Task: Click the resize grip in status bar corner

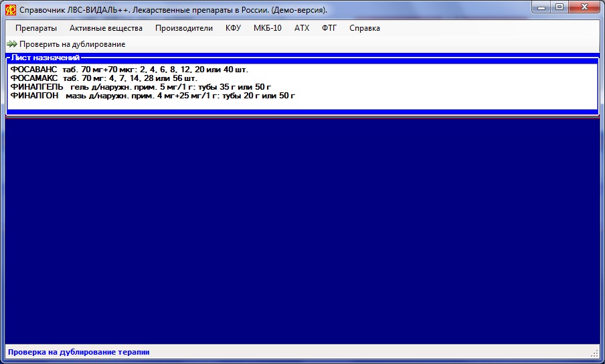Action: tap(594, 353)
